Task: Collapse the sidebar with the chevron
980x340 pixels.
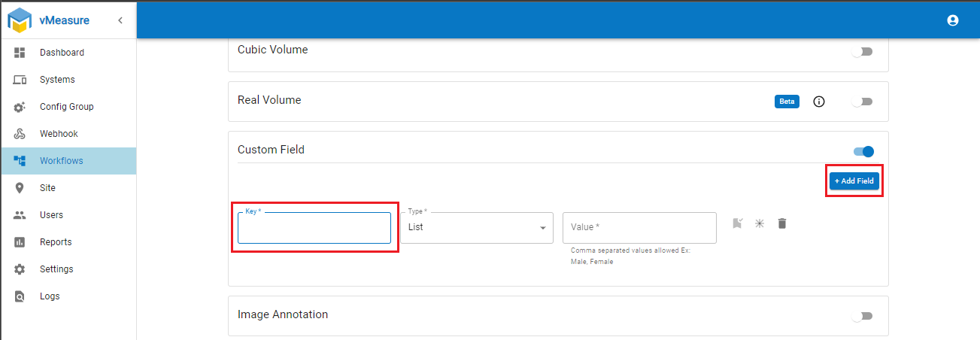Action: [x=120, y=20]
